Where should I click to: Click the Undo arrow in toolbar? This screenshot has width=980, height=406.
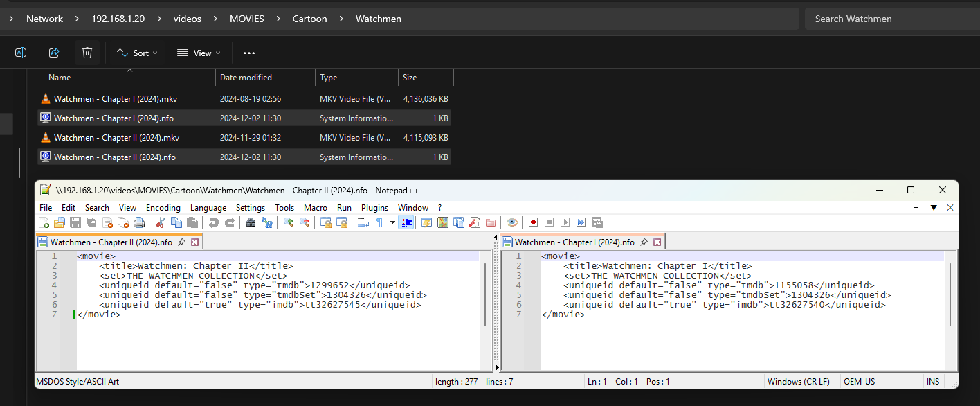point(214,222)
